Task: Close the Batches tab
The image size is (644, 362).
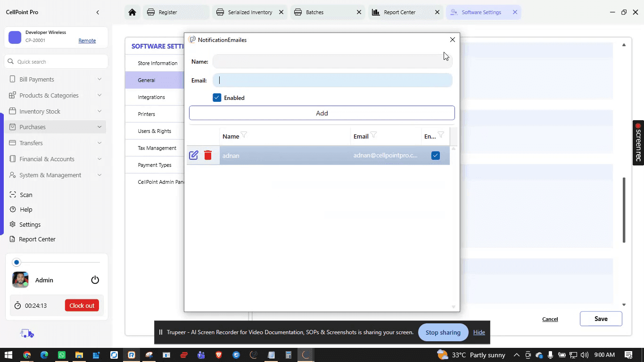Action: pyautogui.click(x=359, y=12)
